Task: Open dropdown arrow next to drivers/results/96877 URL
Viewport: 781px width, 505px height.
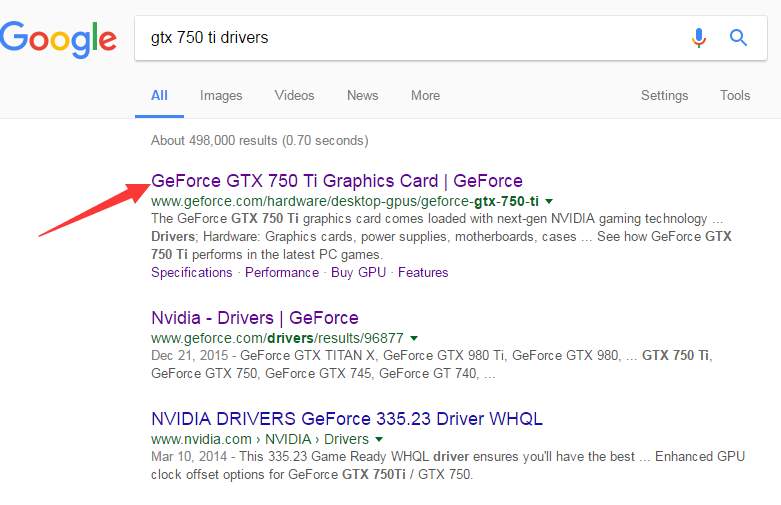Action: (x=413, y=338)
